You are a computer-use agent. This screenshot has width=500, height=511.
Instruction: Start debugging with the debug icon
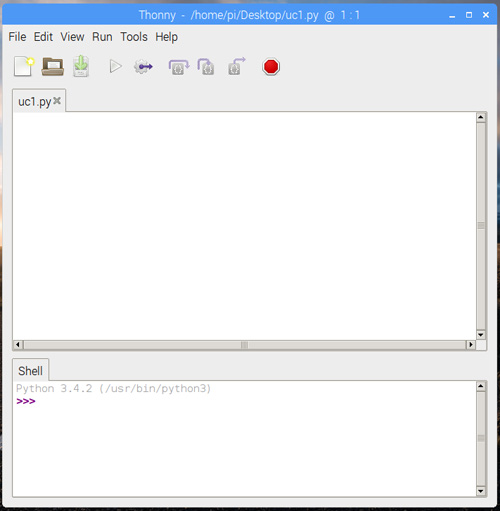coord(143,67)
